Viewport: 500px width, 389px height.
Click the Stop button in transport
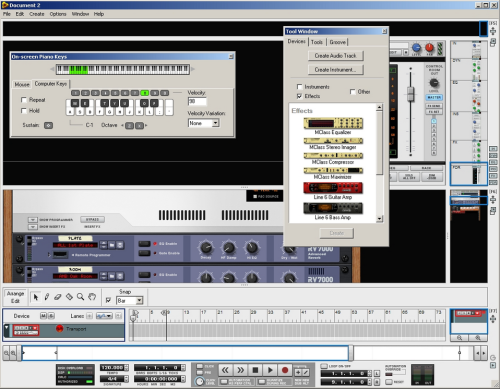click(x=255, y=370)
